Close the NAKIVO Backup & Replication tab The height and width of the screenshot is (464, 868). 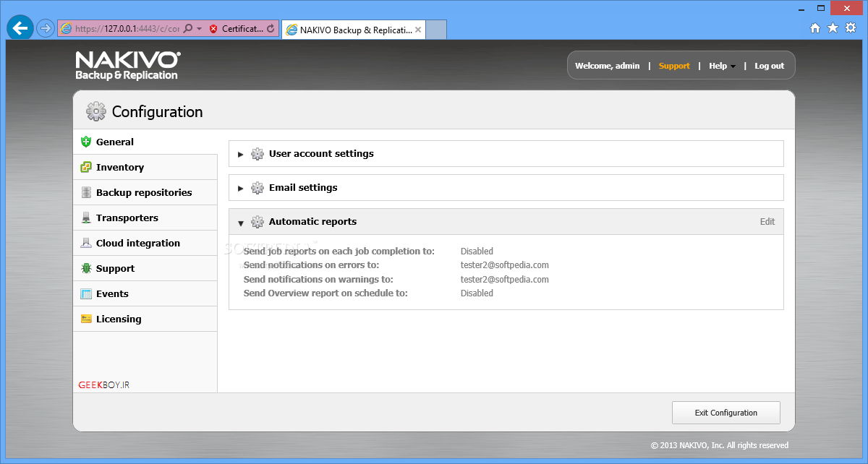[x=418, y=30]
